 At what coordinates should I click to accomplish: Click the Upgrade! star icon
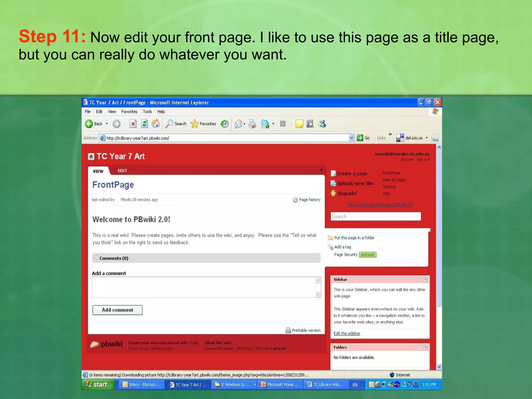333,193
